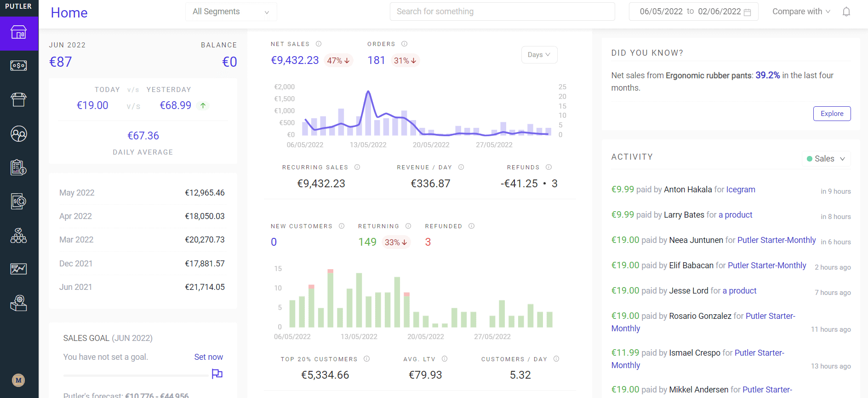This screenshot has height=398, width=868.
Task: Open the Home store icon in sidebar
Action: pyautogui.click(x=19, y=33)
